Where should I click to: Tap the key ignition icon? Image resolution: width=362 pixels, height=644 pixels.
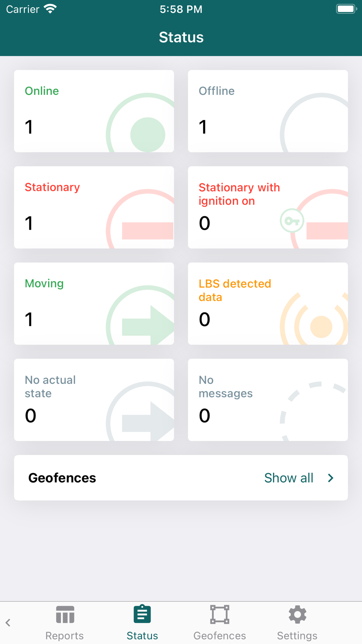pyautogui.click(x=292, y=221)
